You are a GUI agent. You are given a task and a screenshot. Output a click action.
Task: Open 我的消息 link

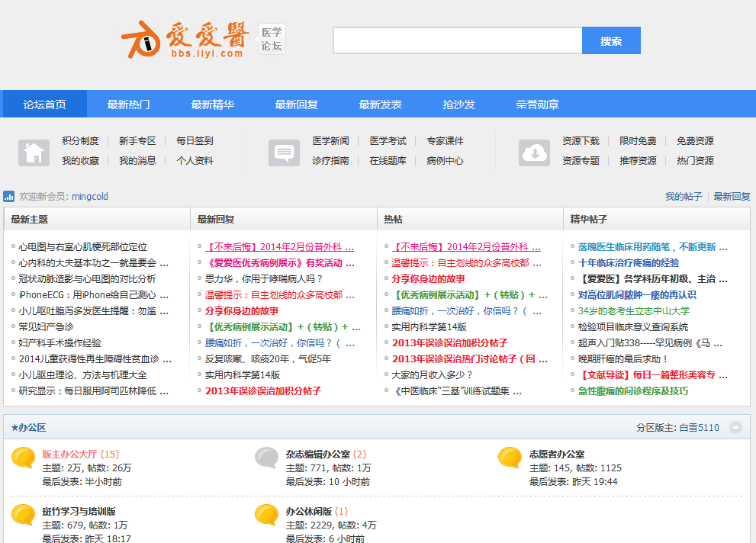tap(137, 160)
